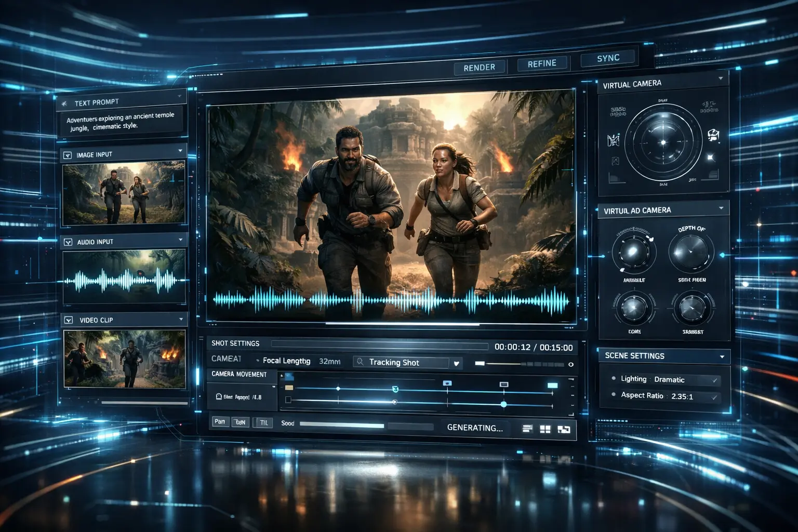Click the search icon in Tracking Shot field
Viewport: 798px width, 532px height.
(360, 362)
